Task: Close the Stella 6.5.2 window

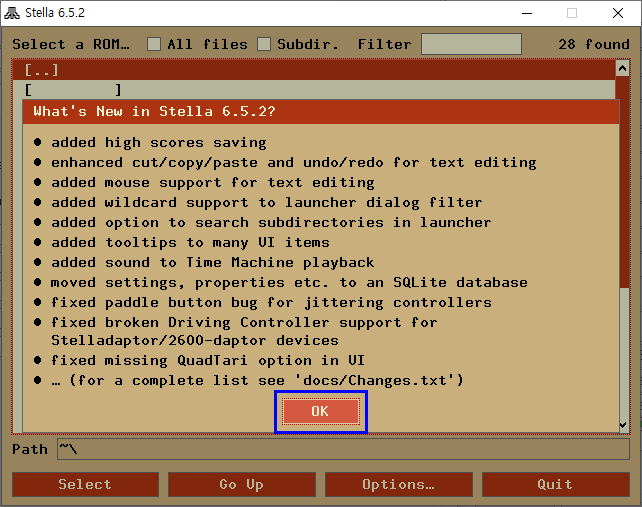Action: click(x=618, y=13)
